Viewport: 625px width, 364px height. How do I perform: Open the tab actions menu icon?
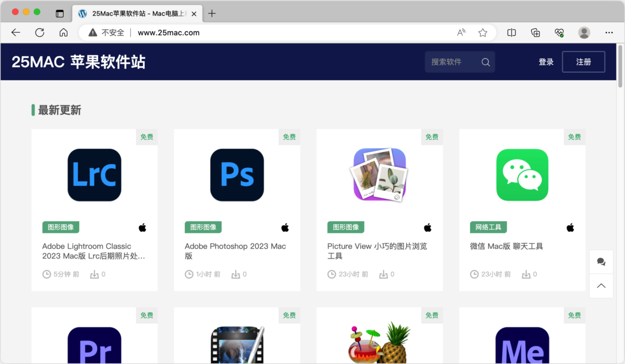59,13
